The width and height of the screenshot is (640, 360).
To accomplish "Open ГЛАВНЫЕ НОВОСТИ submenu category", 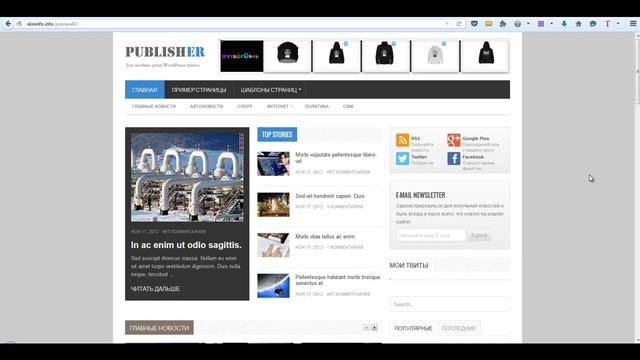I will [154, 106].
